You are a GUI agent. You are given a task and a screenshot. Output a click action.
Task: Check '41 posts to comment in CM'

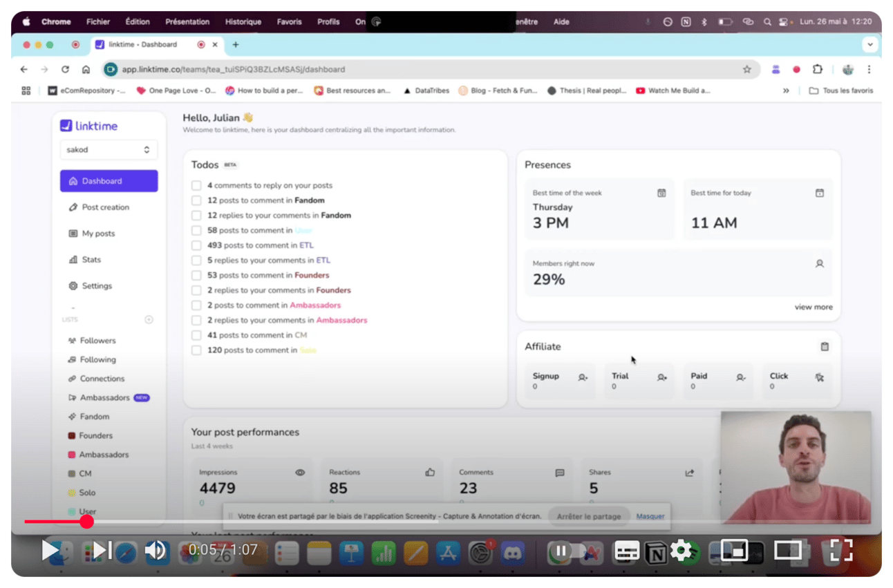(x=196, y=335)
